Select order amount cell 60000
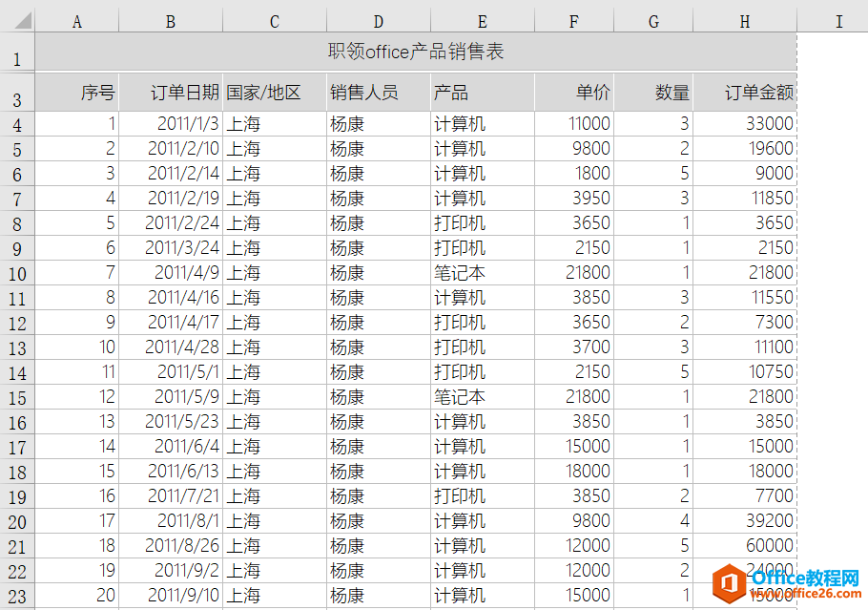 (x=745, y=546)
